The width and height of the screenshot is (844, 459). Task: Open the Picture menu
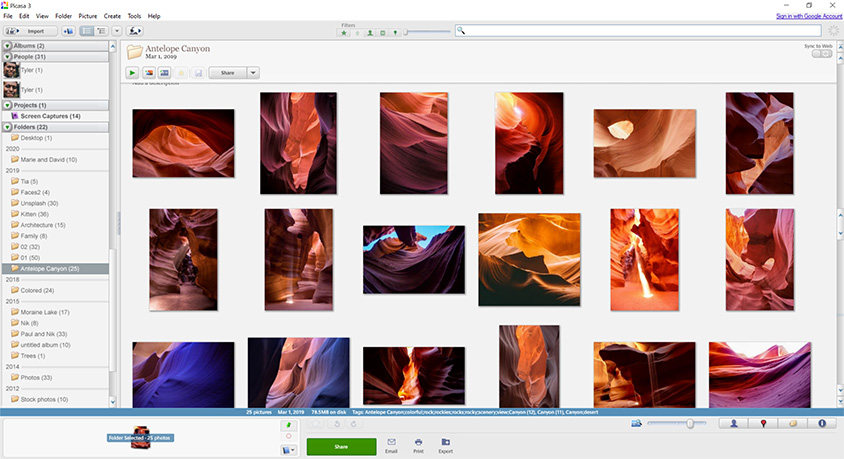[88, 16]
